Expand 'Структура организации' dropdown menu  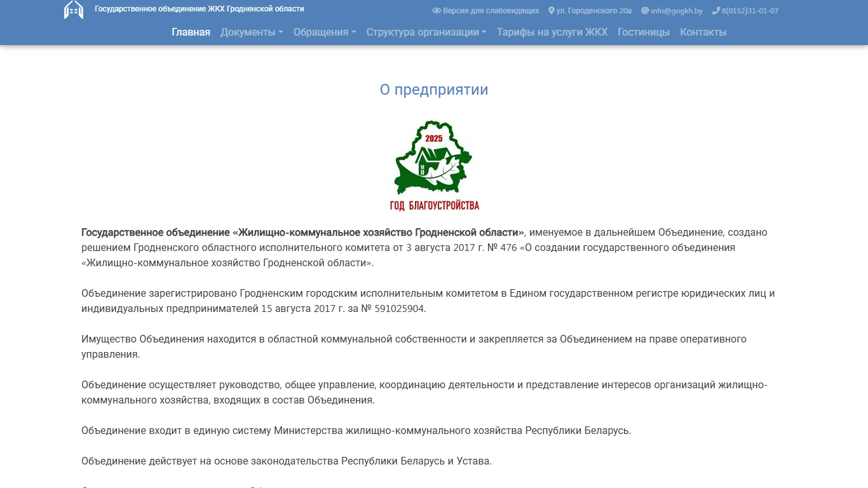click(x=426, y=32)
